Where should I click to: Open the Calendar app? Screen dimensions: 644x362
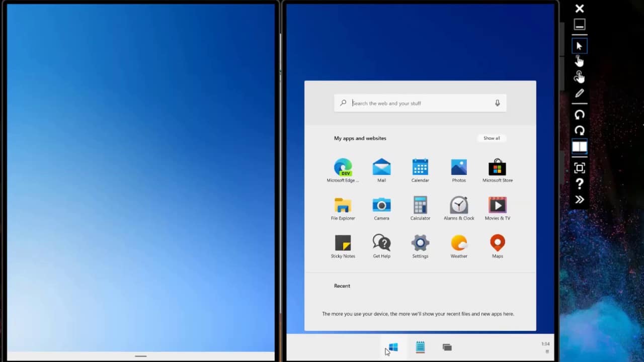tap(420, 170)
